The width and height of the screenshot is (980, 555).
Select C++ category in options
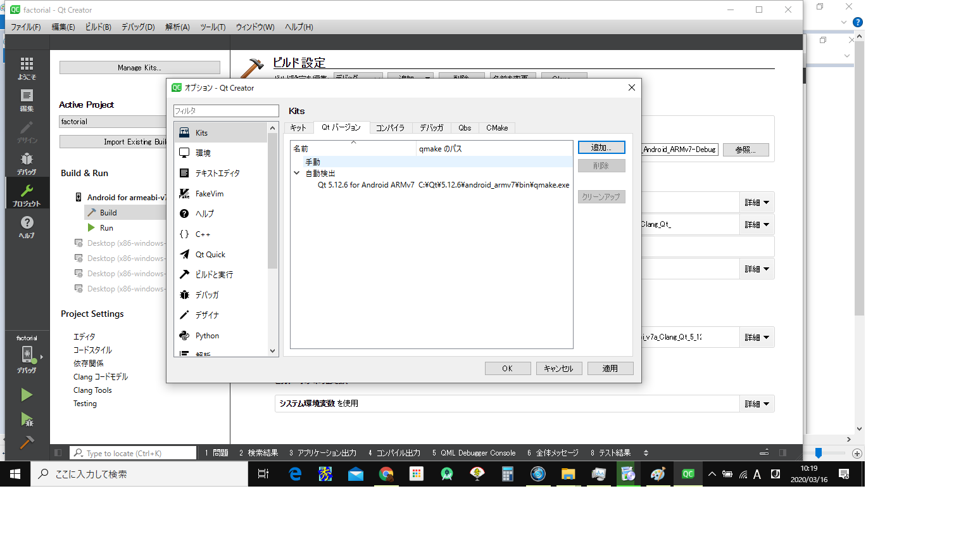click(x=221, y=234)
